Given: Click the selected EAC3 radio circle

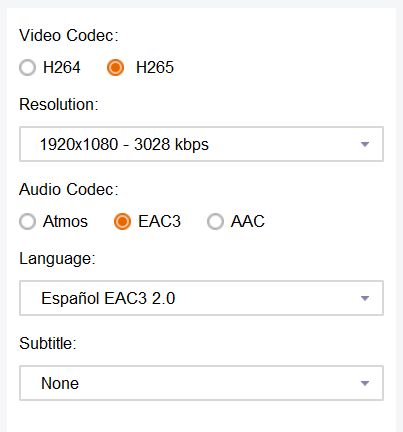Looking at the screenshot, I should click(x=122, y=222).
